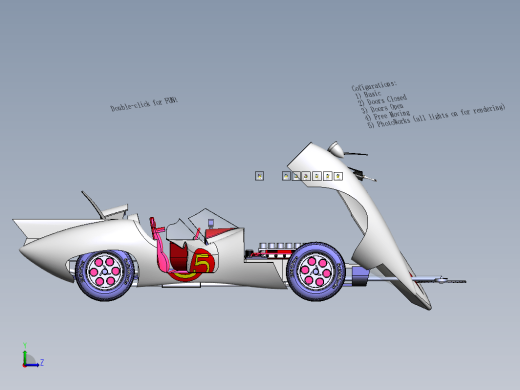The image size is (520, 390).
Task: Select the lone light icon left of the row
Action: coord(259,176)
